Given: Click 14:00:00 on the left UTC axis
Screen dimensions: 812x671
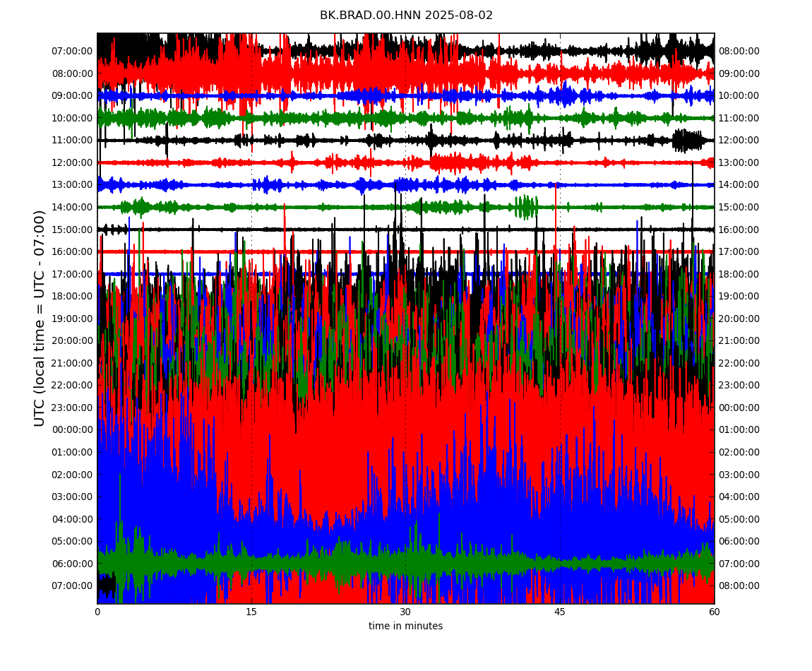Looking at the screenshot, I should [x=72, y=207].
